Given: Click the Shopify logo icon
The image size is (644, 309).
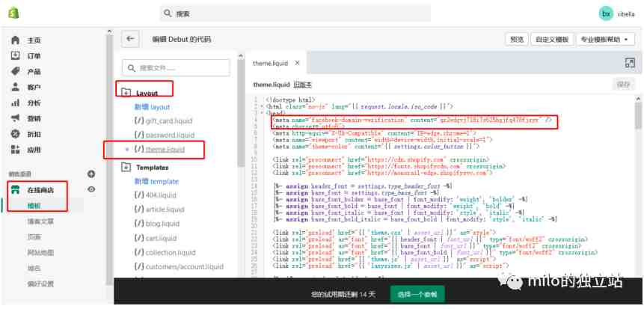Looking at the screenshot, I should (x=13, y=13).
